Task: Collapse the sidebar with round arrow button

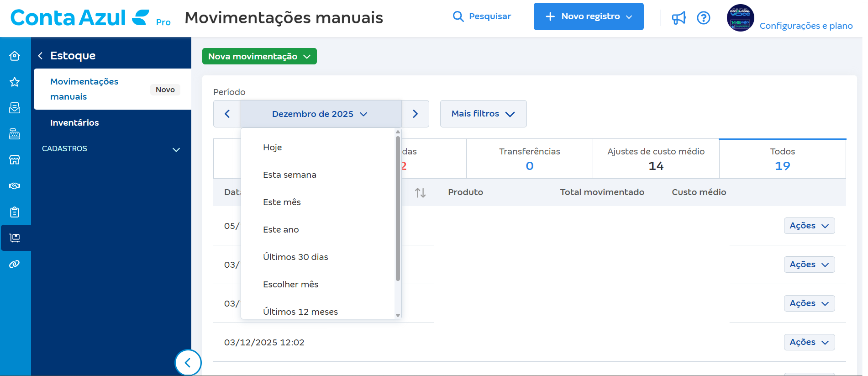Action: (x=188, y=363)
